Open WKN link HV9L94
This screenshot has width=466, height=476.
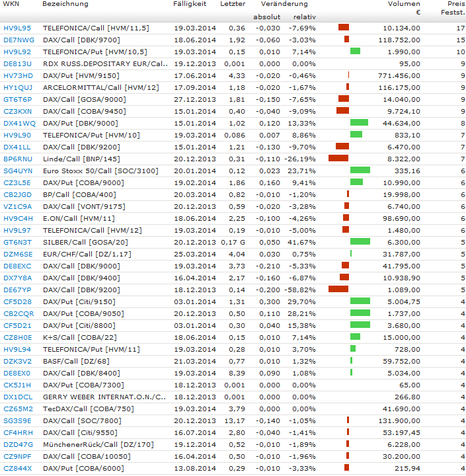(17, 350)
